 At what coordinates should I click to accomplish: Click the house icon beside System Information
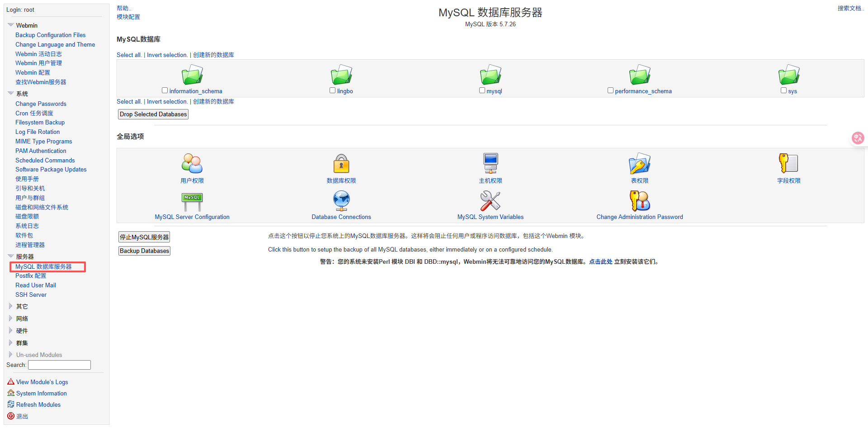(11, 393)
